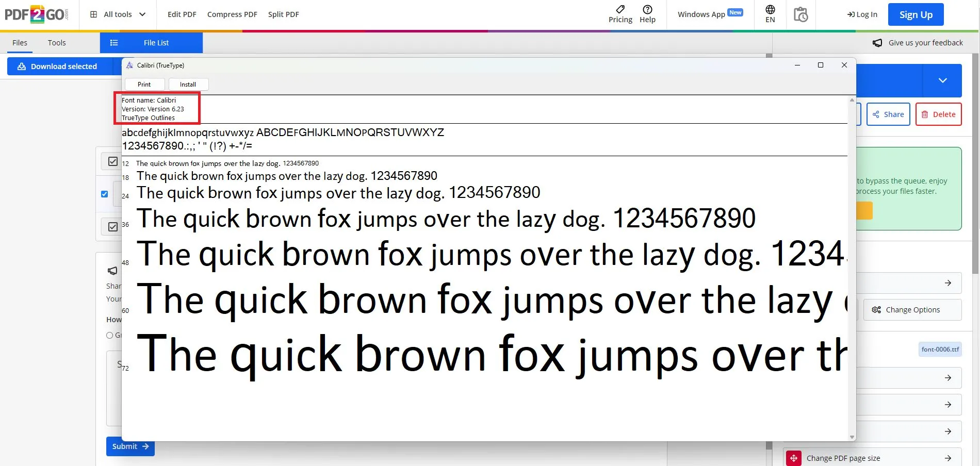The height and width of the screenshot is (466, 980).
Task: Click the Share icon in the side panel
Action: (x=875, y=114)
